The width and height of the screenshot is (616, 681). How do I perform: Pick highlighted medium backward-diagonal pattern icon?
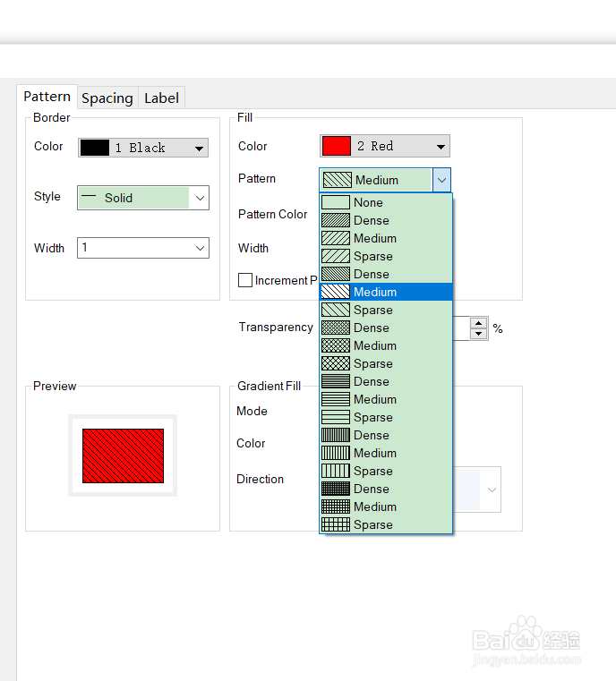point(336,292)
